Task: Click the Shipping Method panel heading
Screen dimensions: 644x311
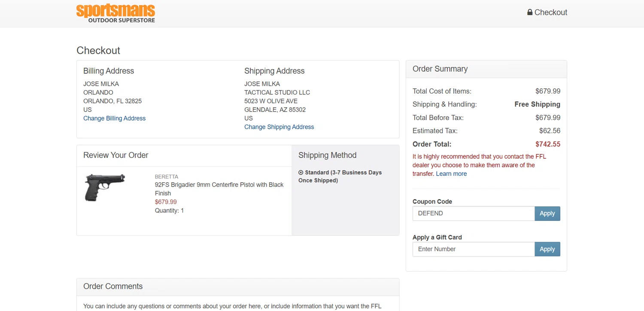Action: point(327,155)
